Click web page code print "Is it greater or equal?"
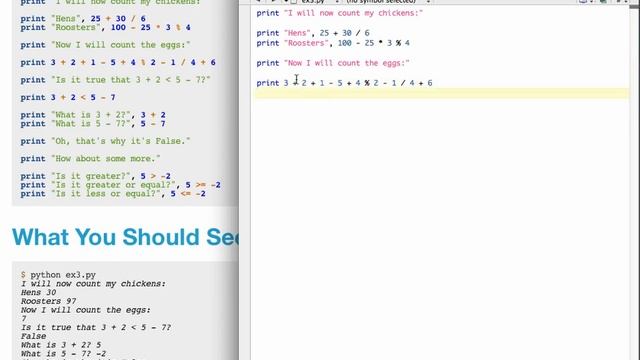This screenshot has height=360, width=640. pyautogui.click(x=120, y=185)
